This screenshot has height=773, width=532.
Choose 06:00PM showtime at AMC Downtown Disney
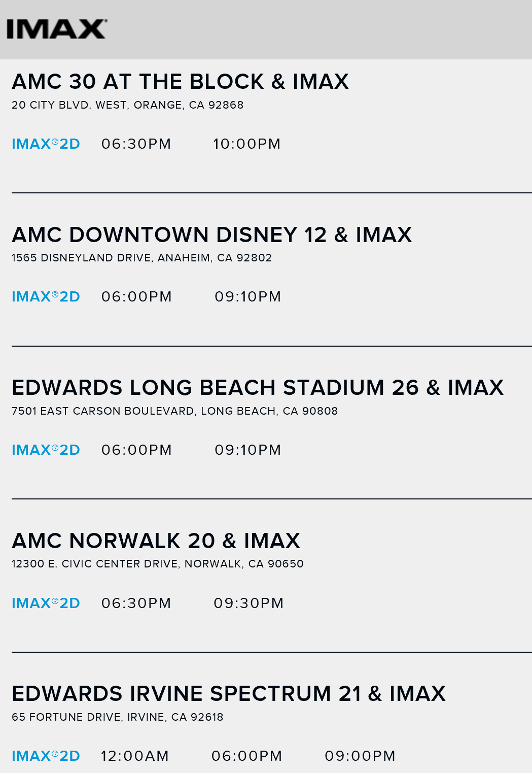click(x=137, y=297)
